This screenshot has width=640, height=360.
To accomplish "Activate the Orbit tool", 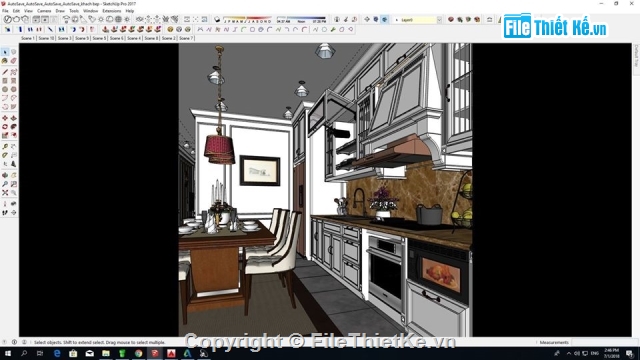I will coord(5,175).
